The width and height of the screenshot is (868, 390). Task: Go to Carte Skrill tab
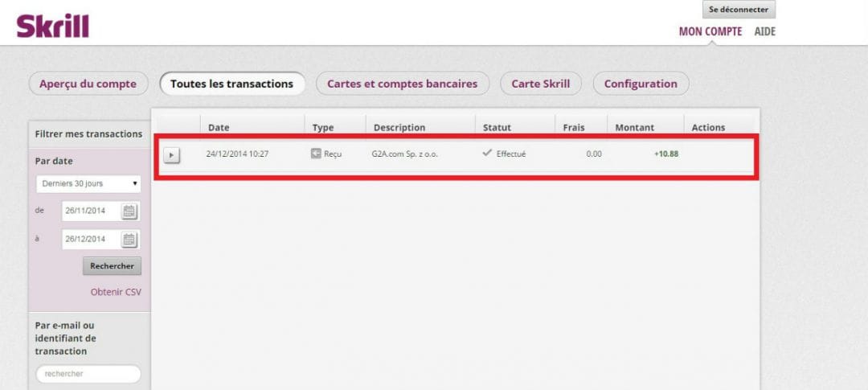(541, 84)
